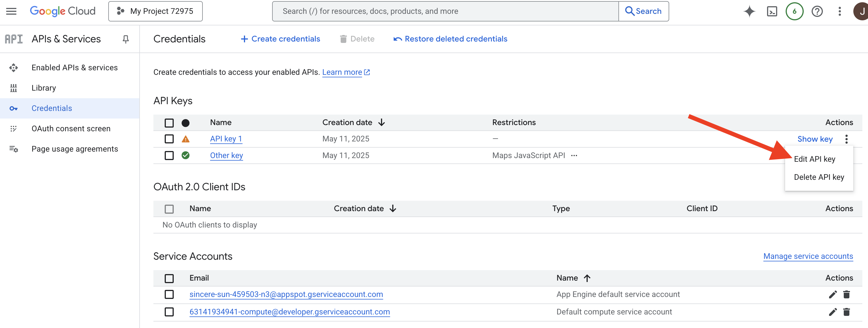Open the My Project 72975 project picker
The image size is (868, 328).
(x=155, y=11)
